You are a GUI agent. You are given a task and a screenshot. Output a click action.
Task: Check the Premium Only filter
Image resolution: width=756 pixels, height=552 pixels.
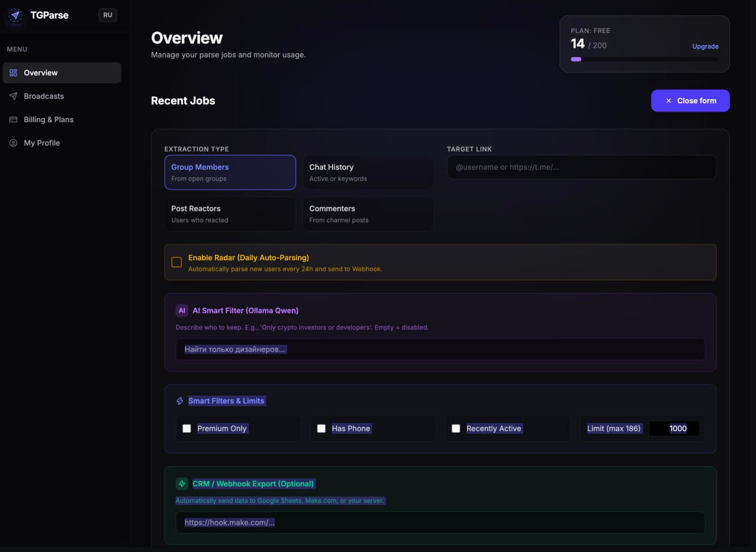coord(187,429)
